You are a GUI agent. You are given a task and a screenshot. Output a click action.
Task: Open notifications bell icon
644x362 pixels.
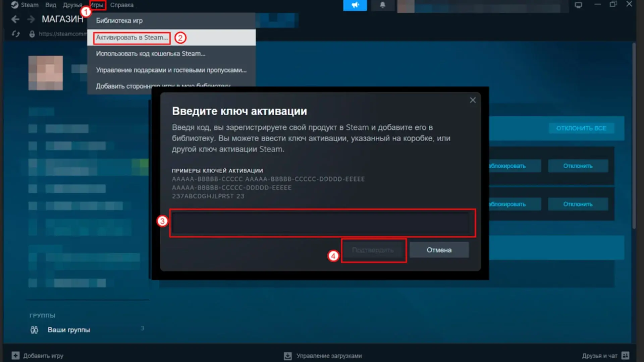pos(382,5)
